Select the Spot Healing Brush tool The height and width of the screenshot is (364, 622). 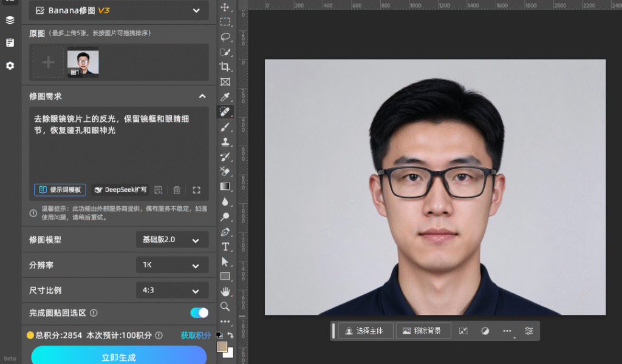pyautogui.click(x=225, y=112)
